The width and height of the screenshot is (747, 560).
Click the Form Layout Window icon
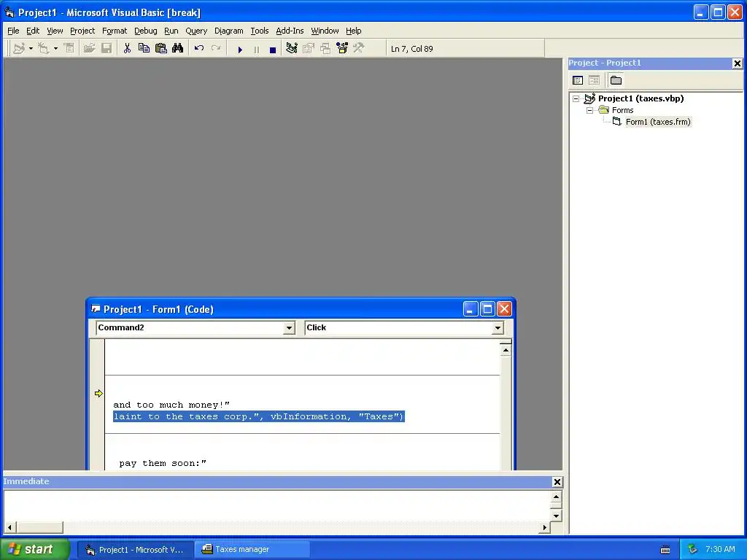pos(325,49)
